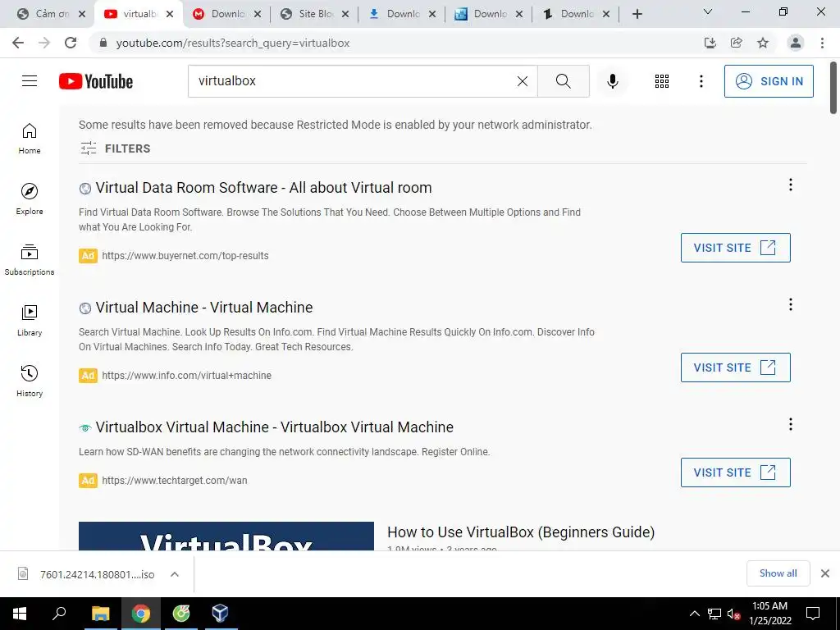The image size is (840, 630).
Task: Open the YouTube hamburger guide menu
Action: [30, 81]
